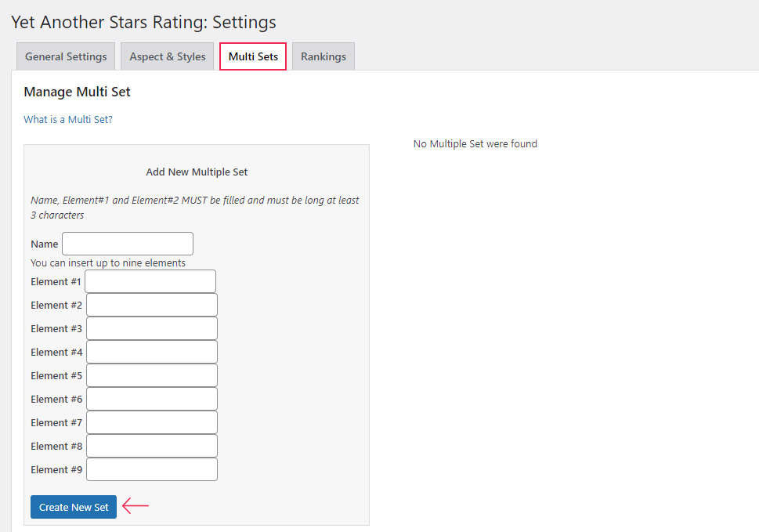Activate the Element #8 field
The image size is (759, 532).
(x=152, y=446)
